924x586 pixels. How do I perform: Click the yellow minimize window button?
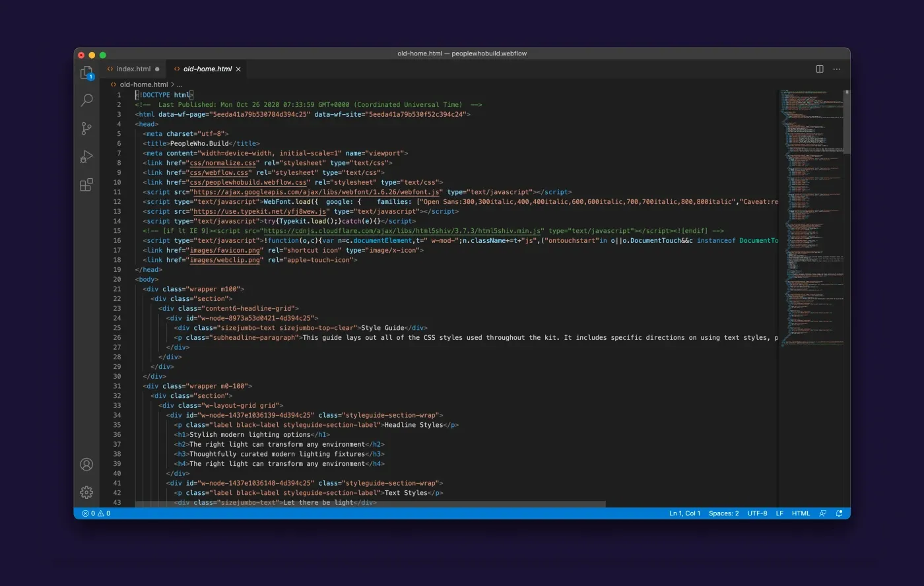tap(92, 55)
